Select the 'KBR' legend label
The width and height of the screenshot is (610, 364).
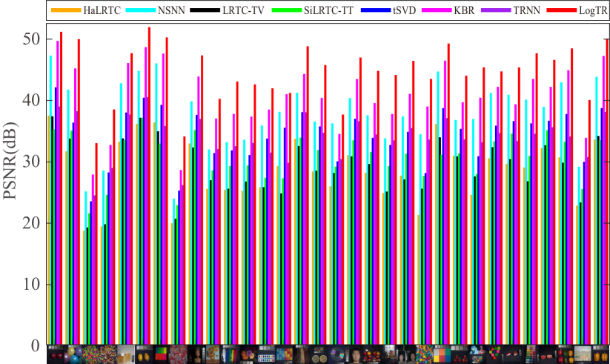point(464,10)
